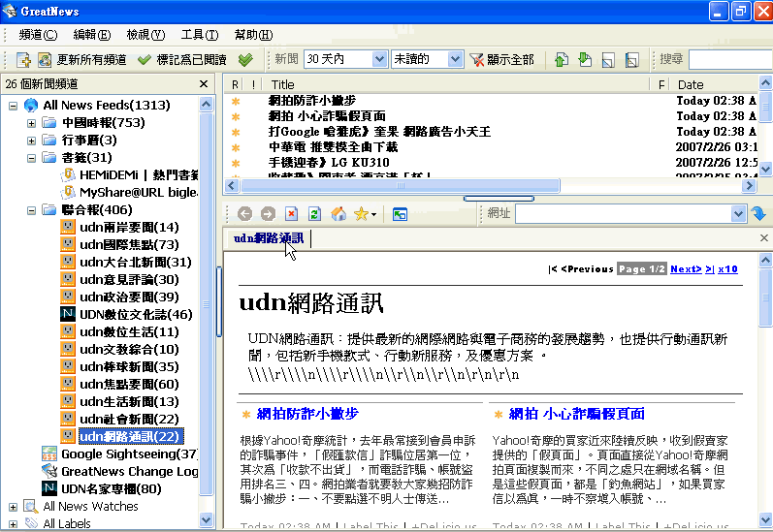Select All News Feeds globe icon
Viewport: 773px width, 532px height.
pyautogui.click(x=31, y=105)
